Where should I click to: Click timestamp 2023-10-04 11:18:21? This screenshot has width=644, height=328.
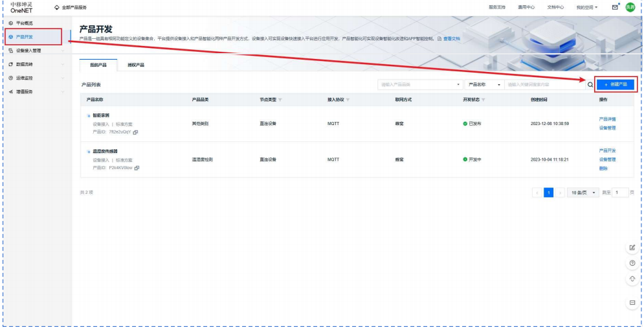pos(550,159)
